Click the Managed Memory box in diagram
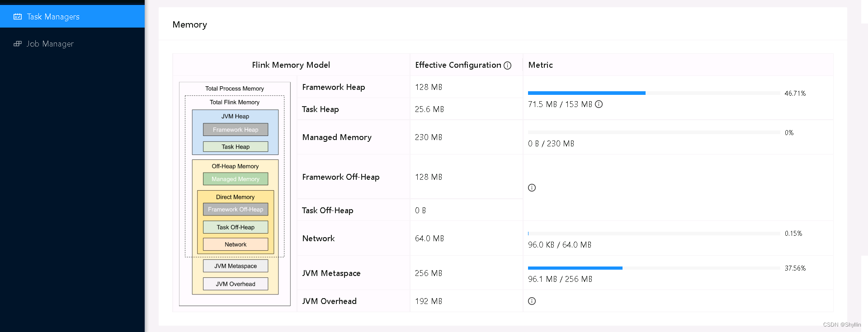This screenshot has height=332, width=868. point(236,179)
